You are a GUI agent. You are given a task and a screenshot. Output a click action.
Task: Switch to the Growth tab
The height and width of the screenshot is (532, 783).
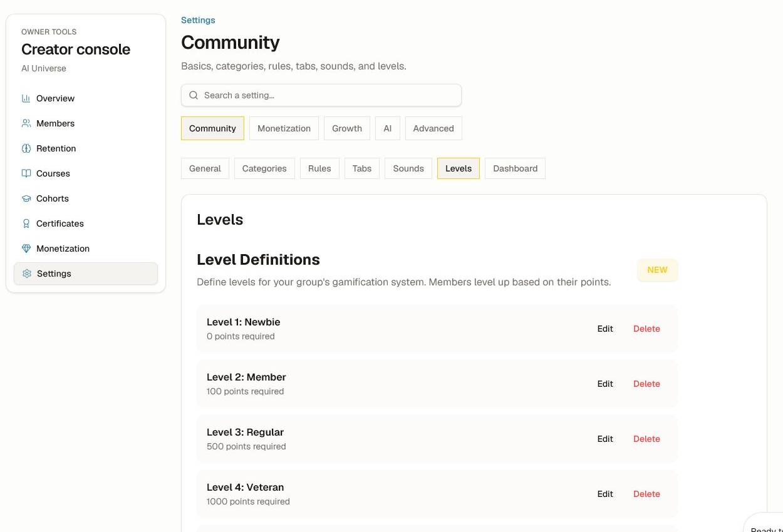(x=347, y=128)
